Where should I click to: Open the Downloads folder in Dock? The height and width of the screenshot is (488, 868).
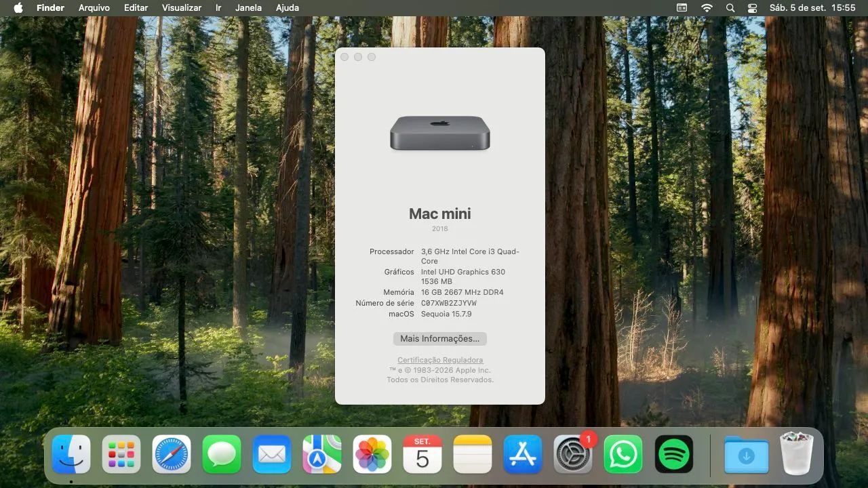pos(747,454)
